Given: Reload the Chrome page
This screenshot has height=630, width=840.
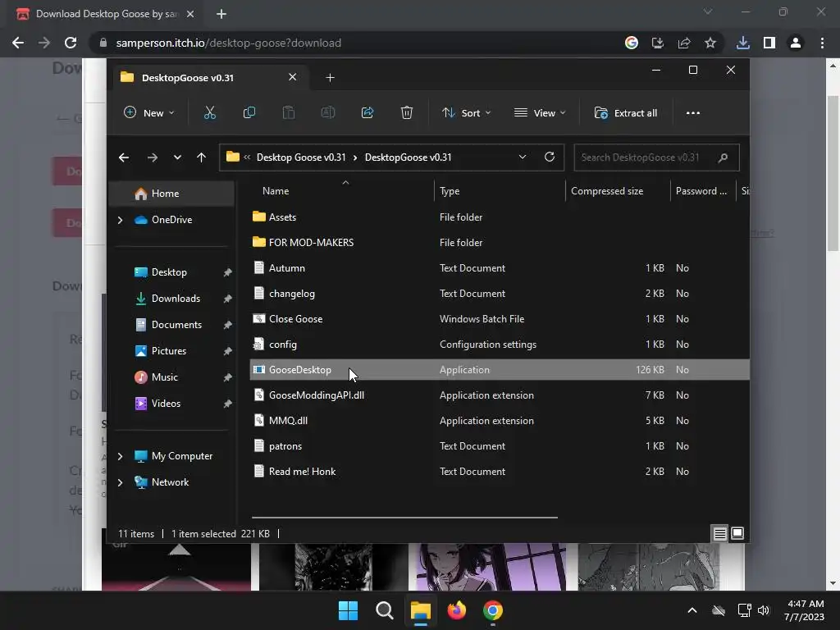Looking at the screenshot, I should click(x=71, y=43).
